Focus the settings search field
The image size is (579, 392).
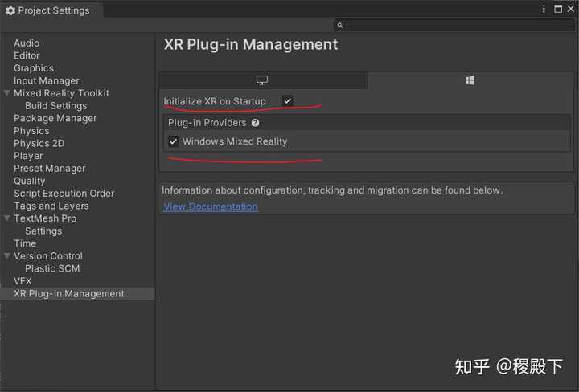(x=454, y=25)
